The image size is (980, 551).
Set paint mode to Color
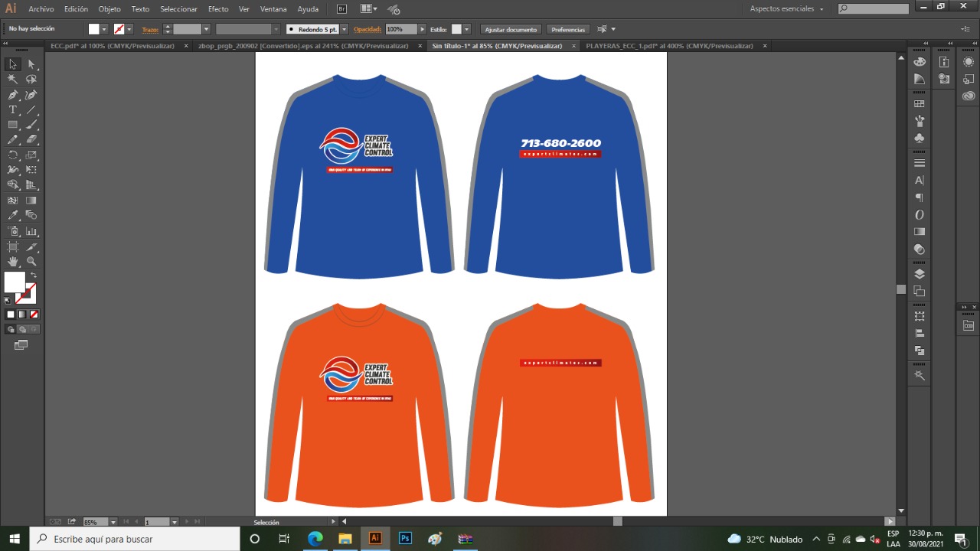point(11,315)
